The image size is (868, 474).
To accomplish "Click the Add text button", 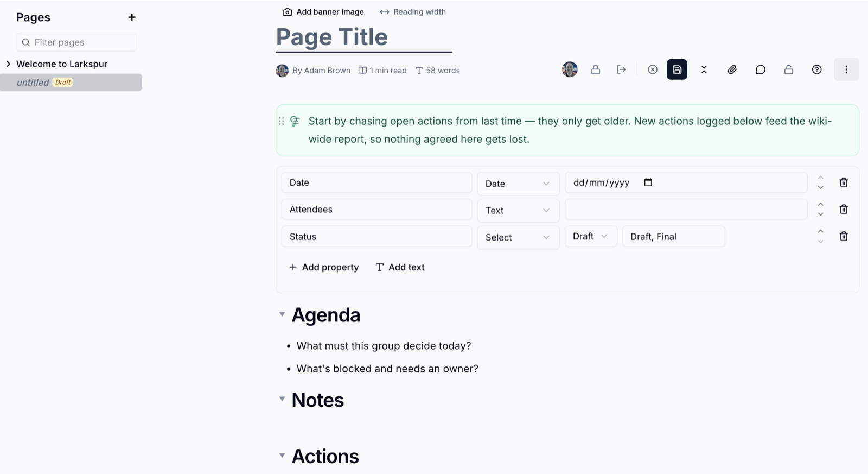I will pyautogui.click(x=400, y=267).
